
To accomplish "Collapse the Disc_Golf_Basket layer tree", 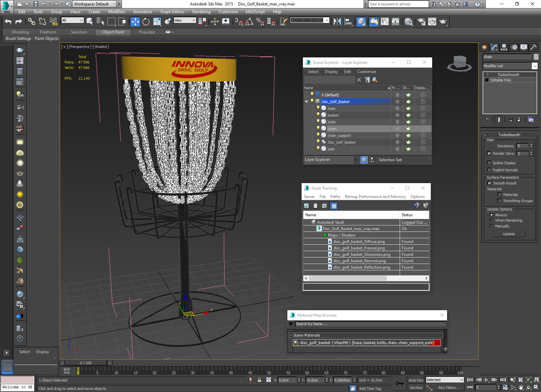I will [306, 101].
